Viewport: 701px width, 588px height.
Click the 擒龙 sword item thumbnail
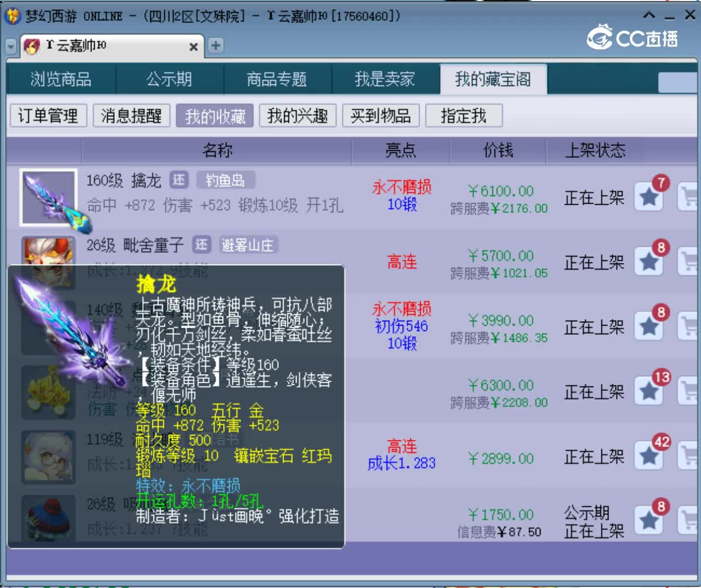[48, 197]
